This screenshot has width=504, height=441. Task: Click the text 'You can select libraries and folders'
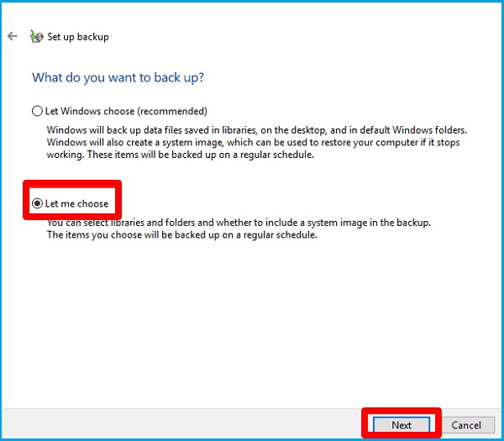(121, 223)
